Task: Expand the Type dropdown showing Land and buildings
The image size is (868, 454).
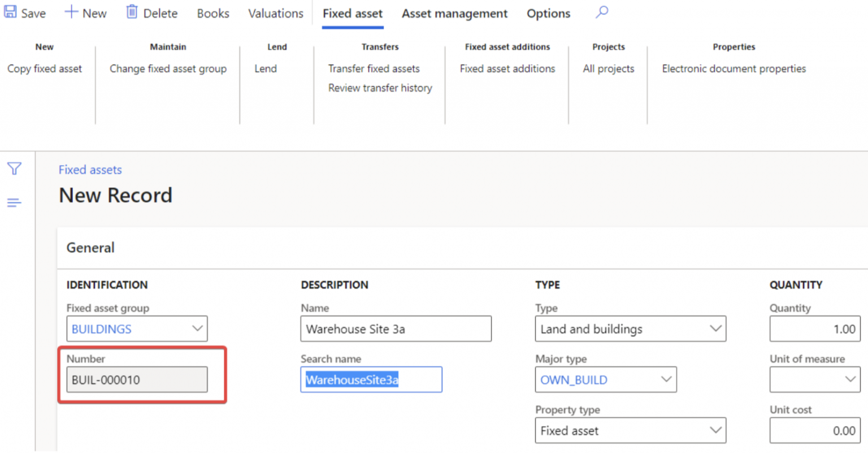Action: [717, 328]
